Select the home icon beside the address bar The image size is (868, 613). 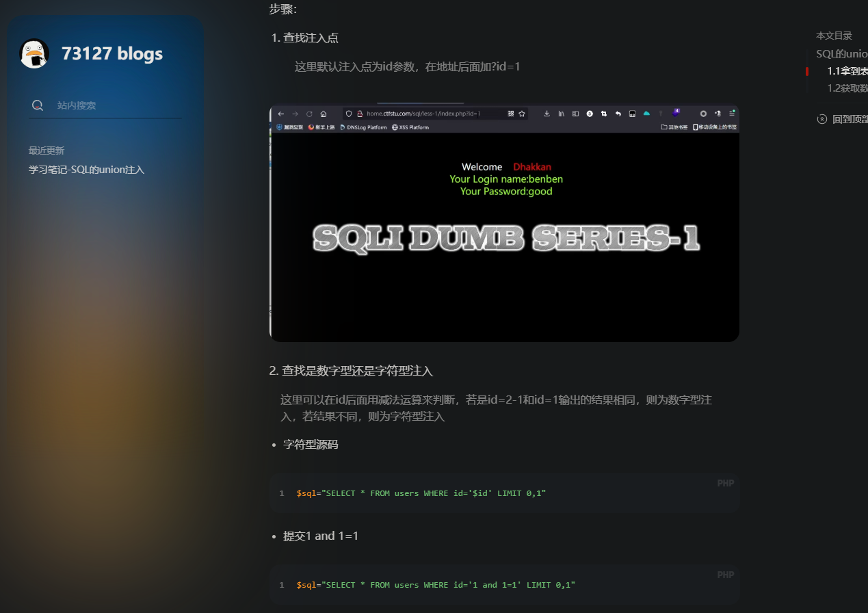pyautogui.click(x=323, y=114)
